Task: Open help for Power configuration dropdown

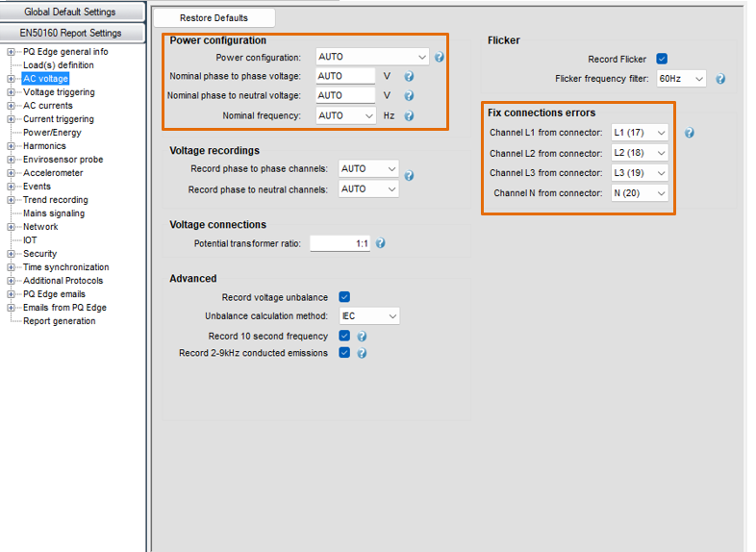Action: click(439, 57)
